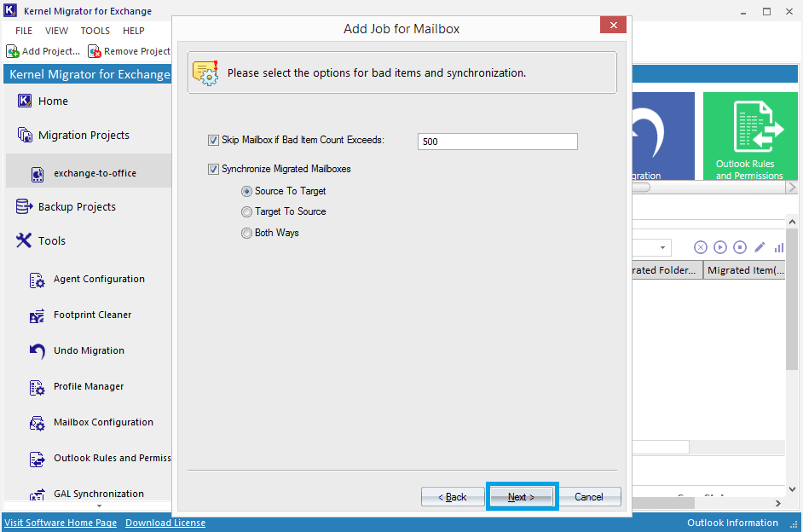Open Visit Software Home Page link

61,523
